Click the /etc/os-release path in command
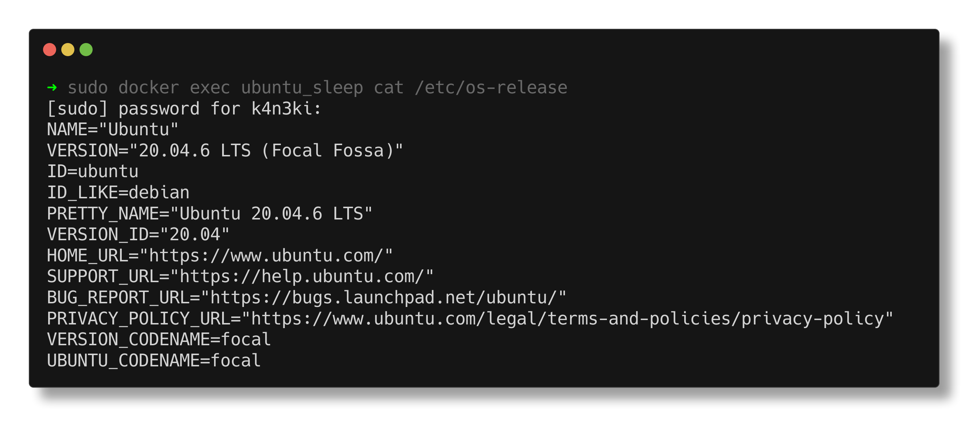The width and height of the screenshot is (980, 428). pos(491,88)
